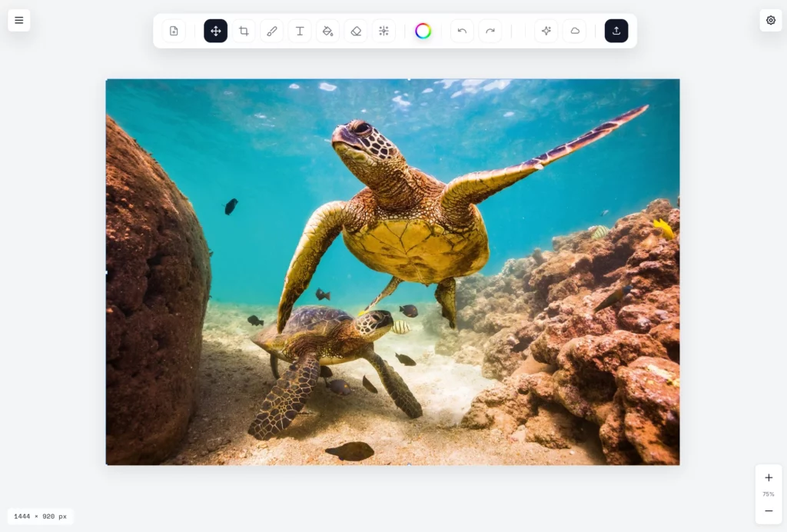Click the new file icon
Viewport: 787px width, 532px height.
click(174, 31)
